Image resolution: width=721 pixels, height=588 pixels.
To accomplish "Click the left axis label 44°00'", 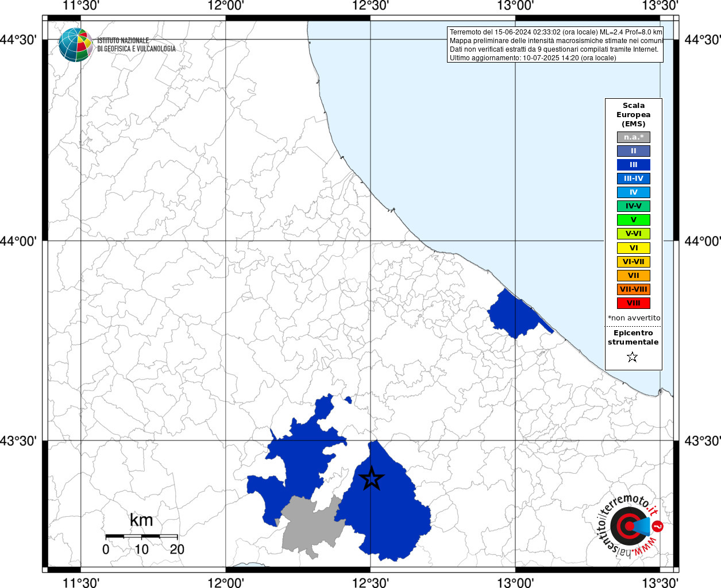I will point(18,241).
